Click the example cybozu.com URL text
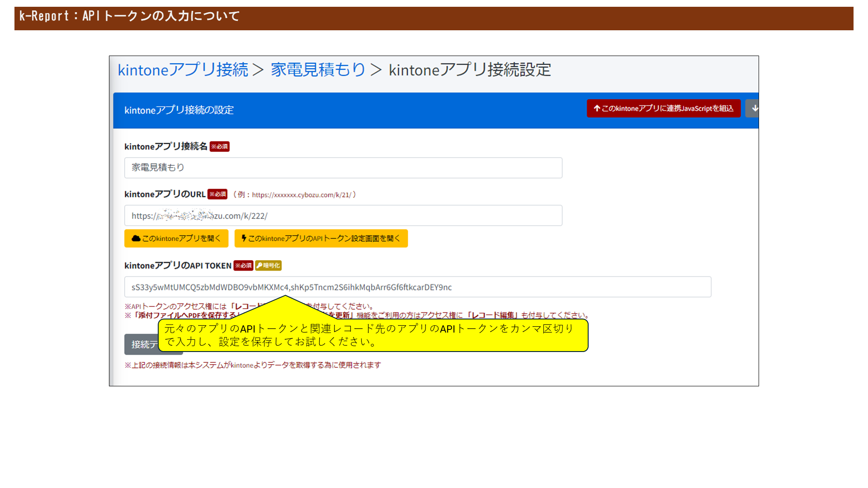 (302, 195)
